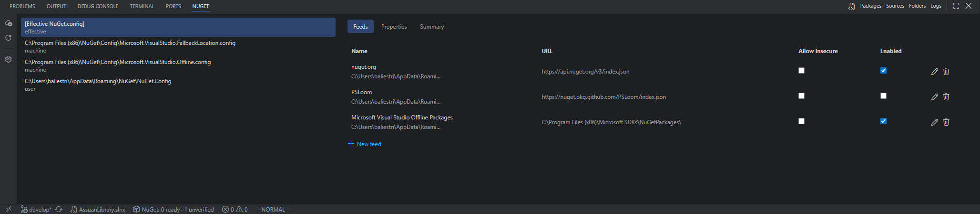Delete the nuget.org feed
This screenshot has height=214, width=980.
pos(946,72)
